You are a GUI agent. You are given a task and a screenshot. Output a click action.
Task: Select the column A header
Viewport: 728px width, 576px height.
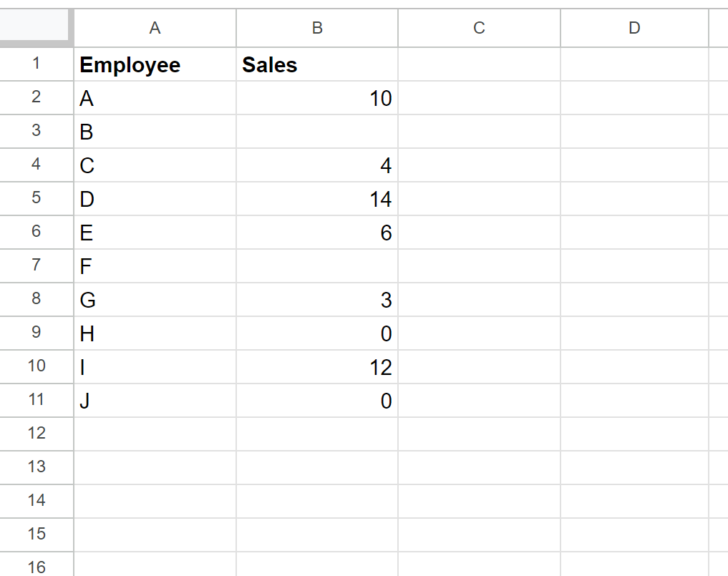pyautogui.click(x=155, y=28)
